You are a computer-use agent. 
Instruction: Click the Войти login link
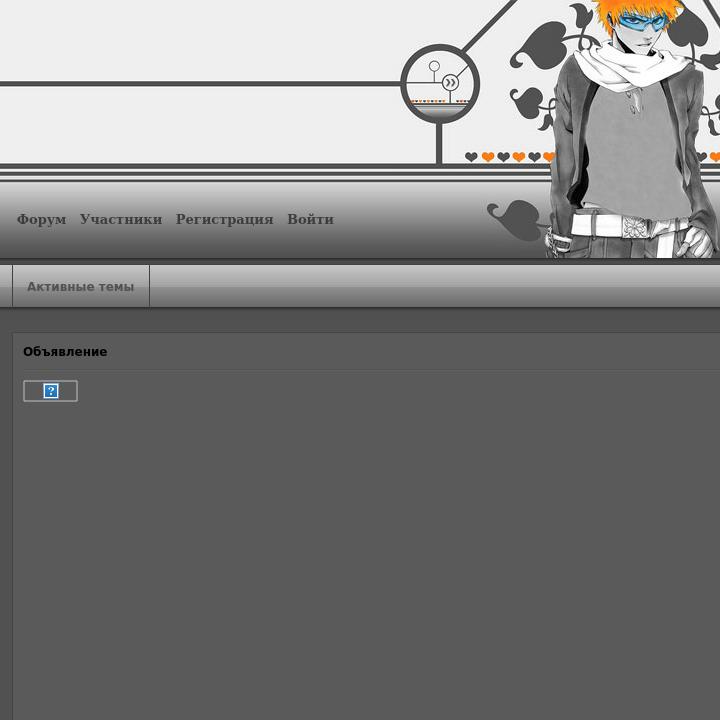(x=310, y=219)
